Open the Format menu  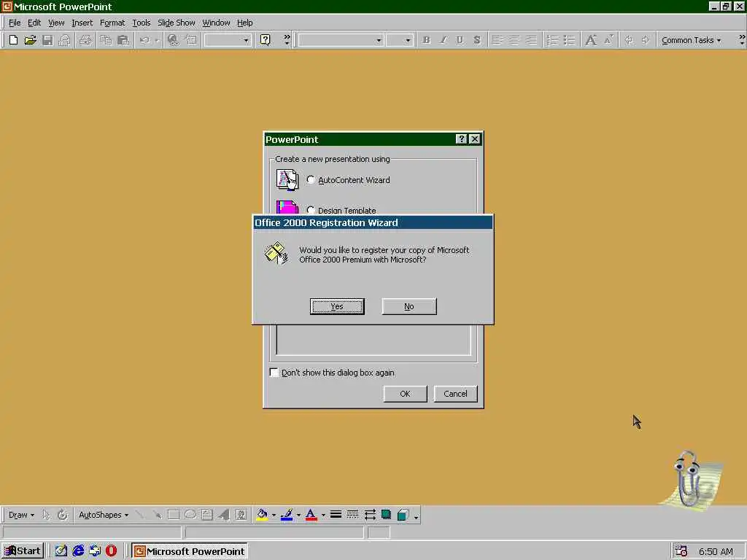[112, 23]
